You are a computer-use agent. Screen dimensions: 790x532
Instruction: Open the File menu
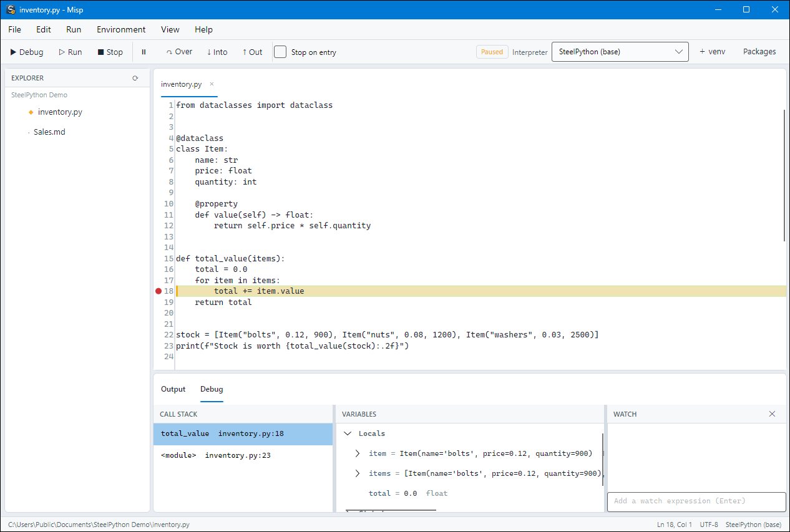[14, 29]
